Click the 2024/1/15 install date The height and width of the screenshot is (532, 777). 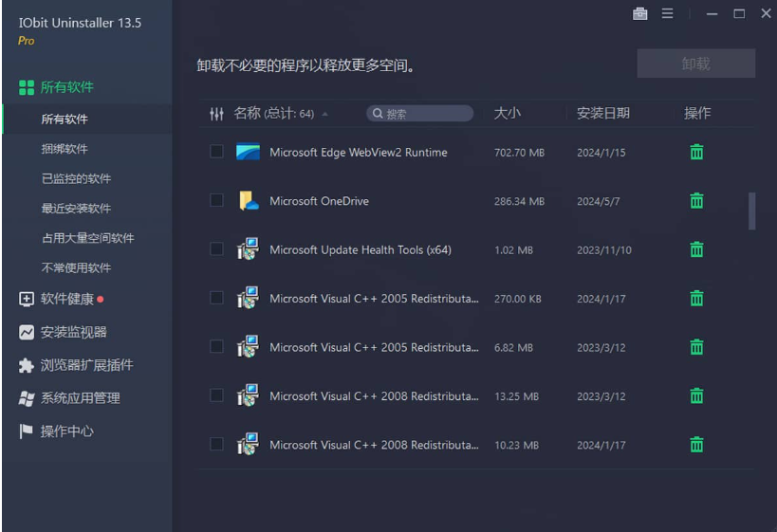pyautogui.click(x=601, y=153)
